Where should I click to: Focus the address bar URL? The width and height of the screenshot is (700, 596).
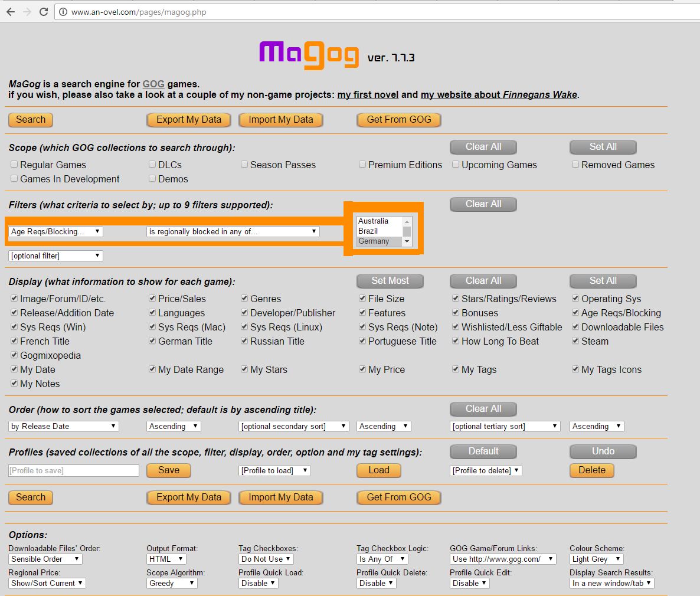139,12
